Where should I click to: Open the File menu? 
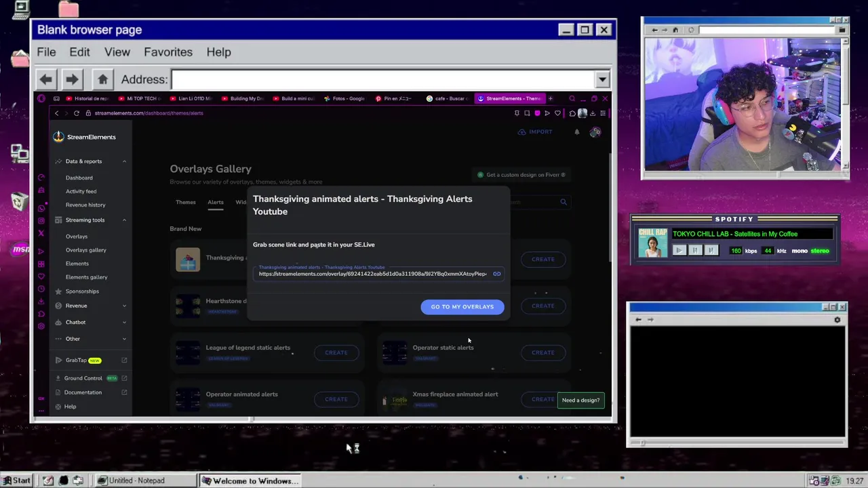click(x=46, y=52)
